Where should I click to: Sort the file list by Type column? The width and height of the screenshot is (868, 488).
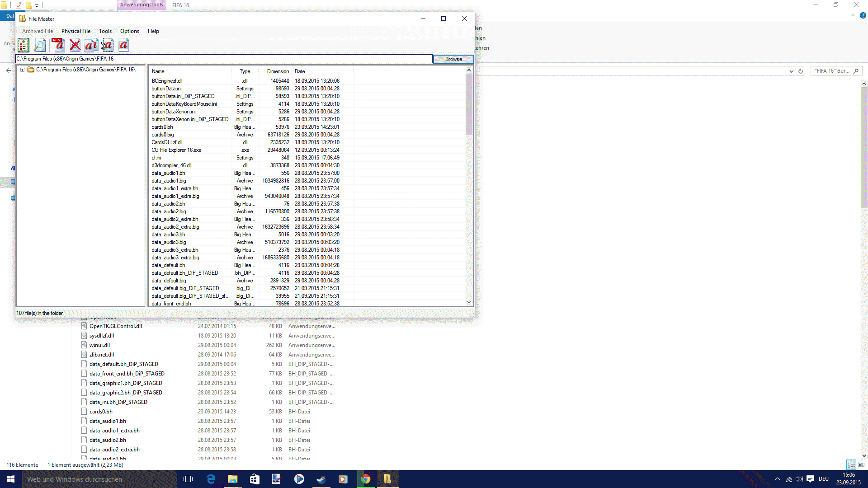point(245,71)
